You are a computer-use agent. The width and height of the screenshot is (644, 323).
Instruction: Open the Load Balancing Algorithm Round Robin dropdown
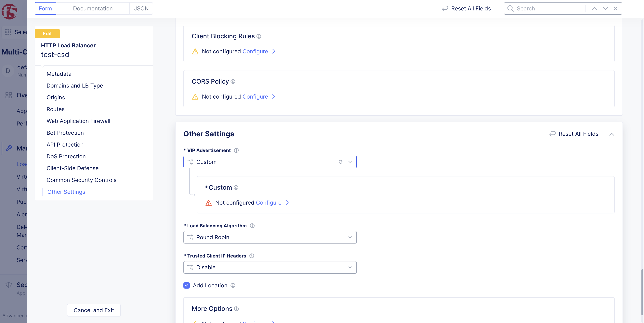click(x=270, y=237)
